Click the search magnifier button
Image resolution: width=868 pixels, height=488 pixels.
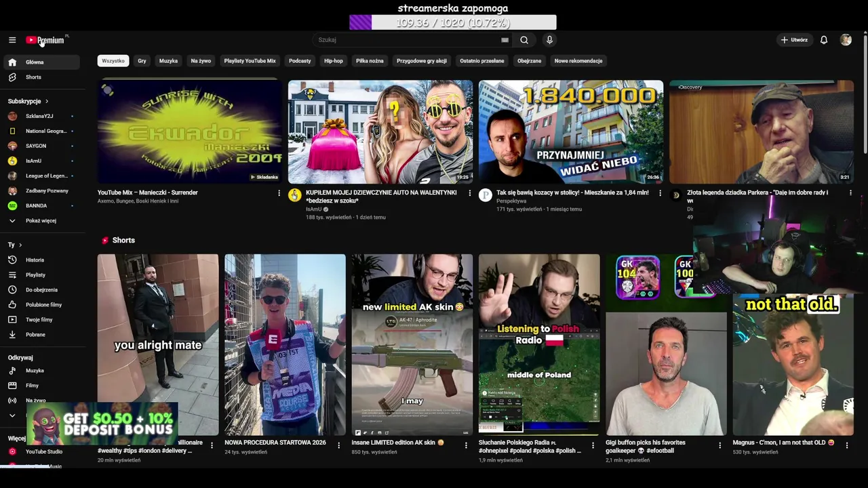pyautogui.click(x=524, y=40)
